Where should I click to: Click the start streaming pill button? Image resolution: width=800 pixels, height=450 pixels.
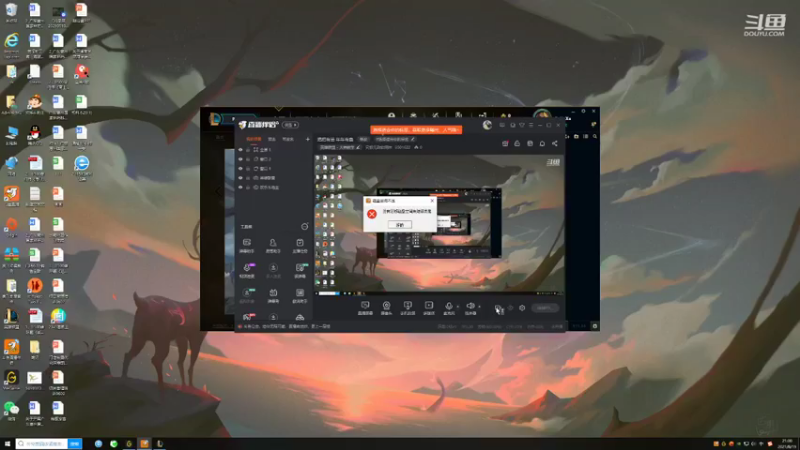tap(545, 308)
